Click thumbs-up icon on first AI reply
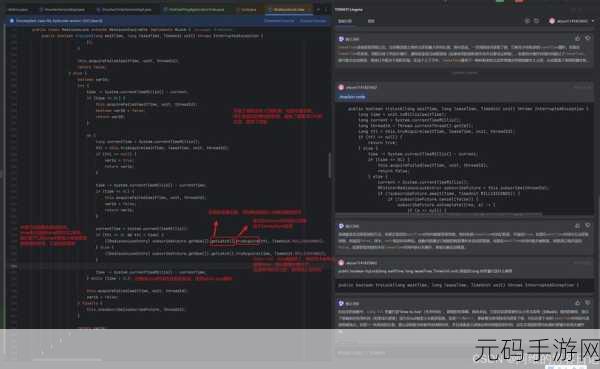 pyautogui.click(x=577, y=38)
